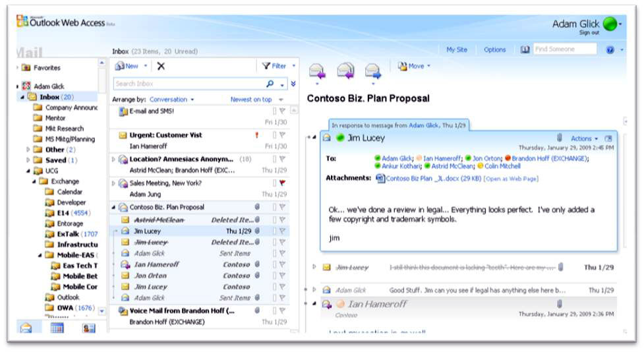Switch to Mail using the bottom envelope icon
Screen dimensions: 644x352
pyautogui.click(x=26, y=328)
